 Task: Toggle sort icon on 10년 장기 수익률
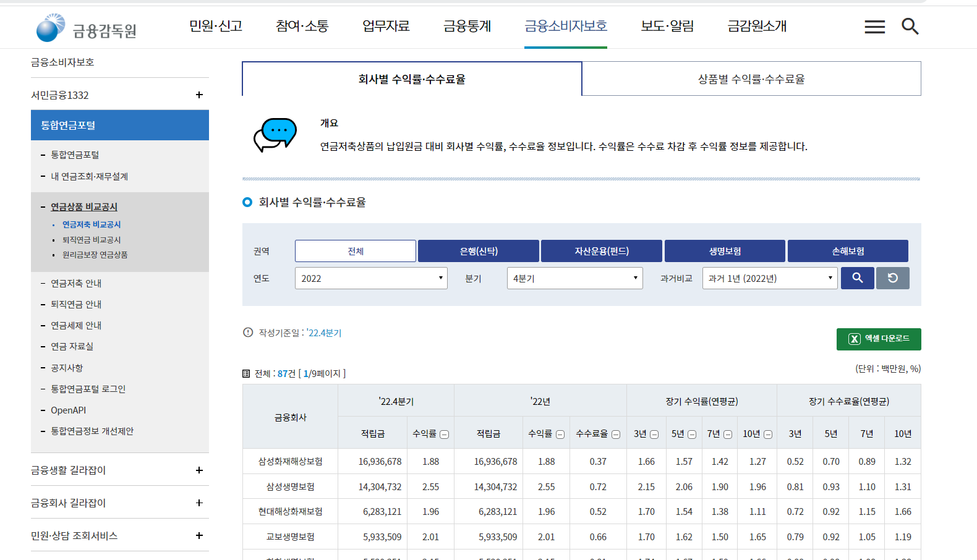(768, 435)
